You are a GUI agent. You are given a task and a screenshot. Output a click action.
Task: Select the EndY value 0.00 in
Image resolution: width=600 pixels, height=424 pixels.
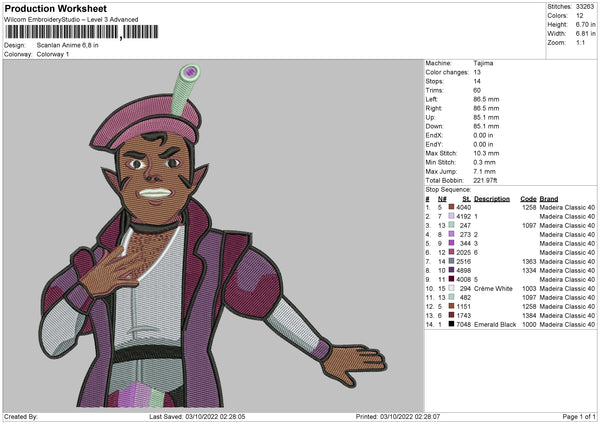(x=483, y=144)
